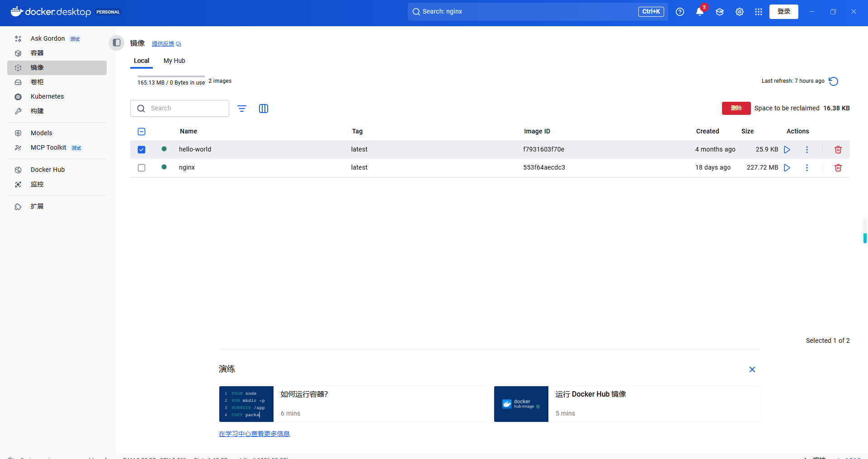Open the apps grid menu

[x=759, y=12]
